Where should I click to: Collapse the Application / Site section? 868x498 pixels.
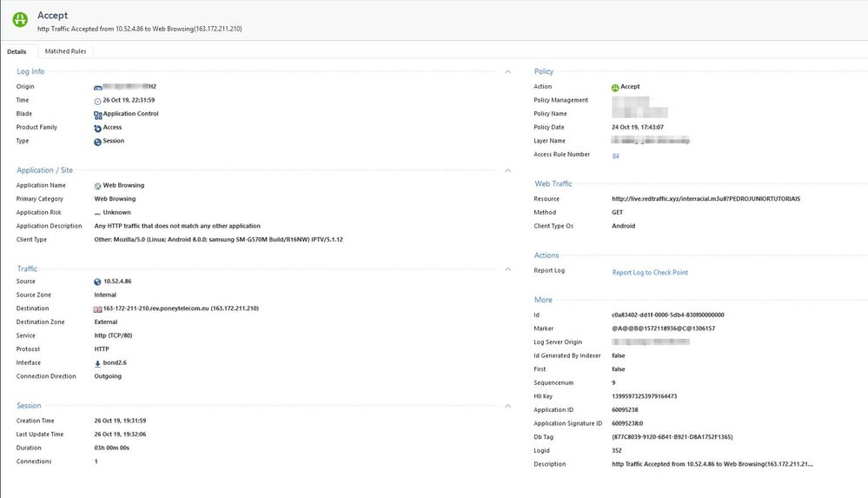(508, 170)
